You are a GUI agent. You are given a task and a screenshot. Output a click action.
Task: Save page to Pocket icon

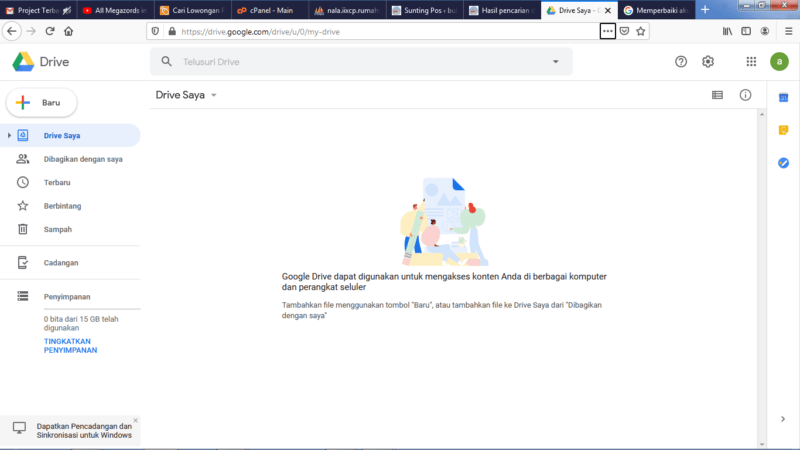(624, 31)
